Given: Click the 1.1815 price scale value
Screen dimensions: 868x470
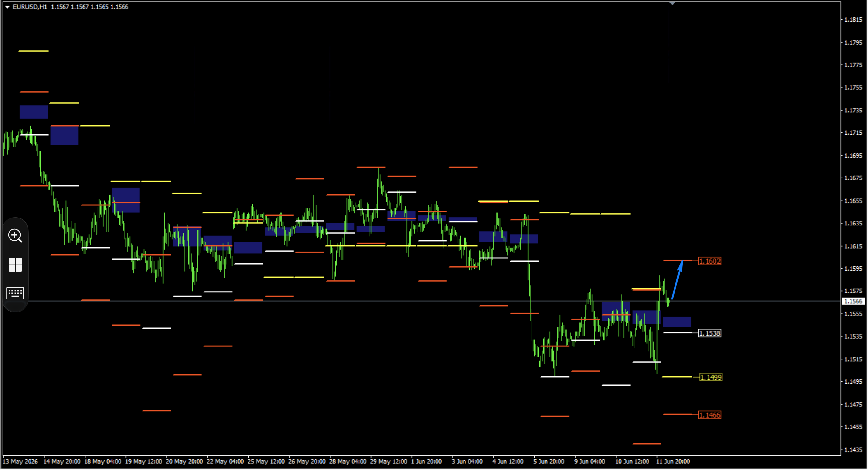Looking at the screenshot, I should point(853,20).
